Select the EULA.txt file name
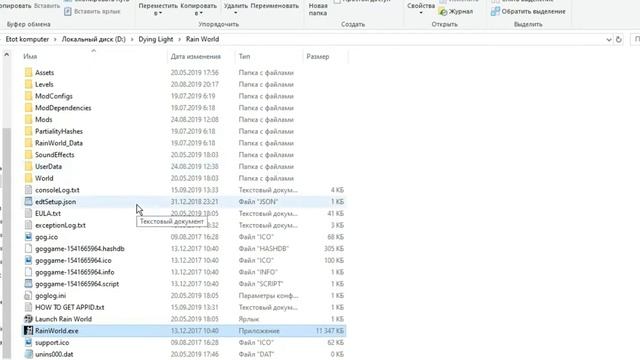 coord(48,214)
